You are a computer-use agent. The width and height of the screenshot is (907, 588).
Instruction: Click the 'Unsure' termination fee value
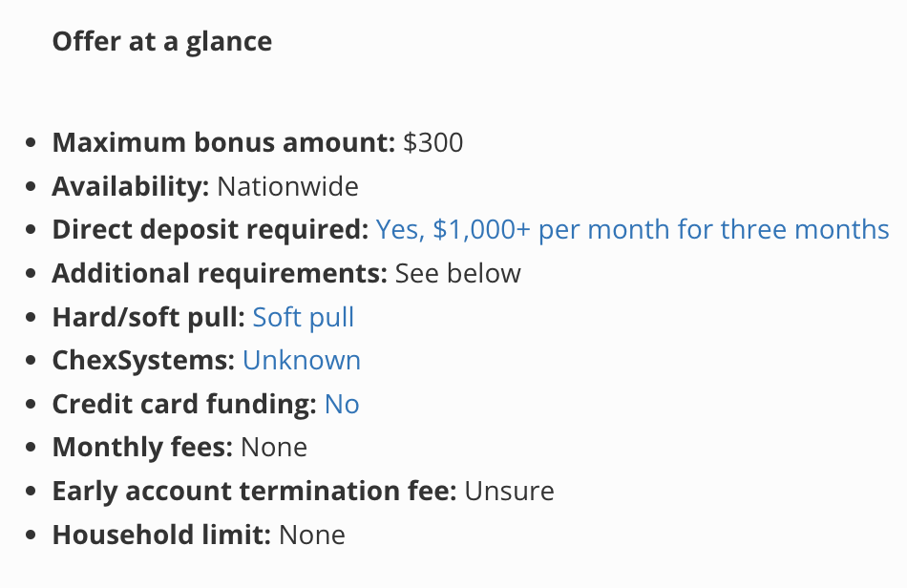point(509,492)
